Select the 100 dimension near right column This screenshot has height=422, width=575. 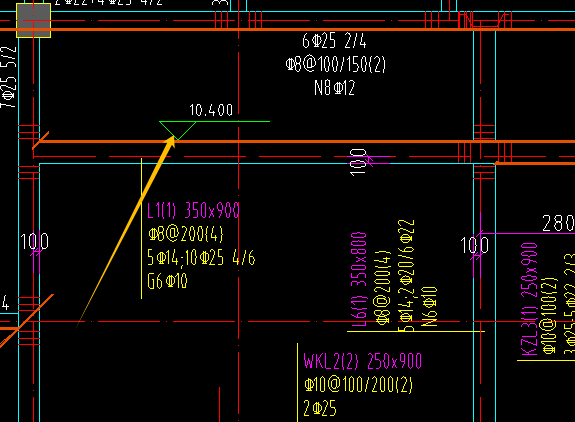475,245
